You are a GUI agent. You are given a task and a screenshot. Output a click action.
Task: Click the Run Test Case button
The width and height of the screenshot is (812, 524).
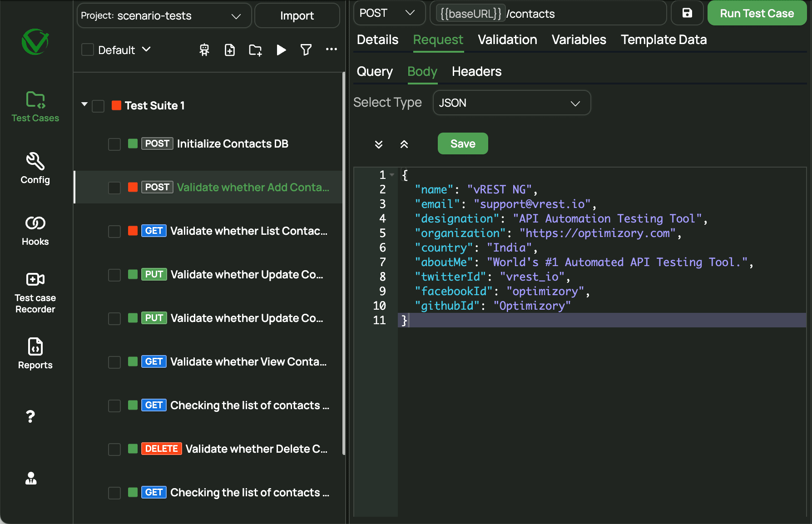point(757,13)
